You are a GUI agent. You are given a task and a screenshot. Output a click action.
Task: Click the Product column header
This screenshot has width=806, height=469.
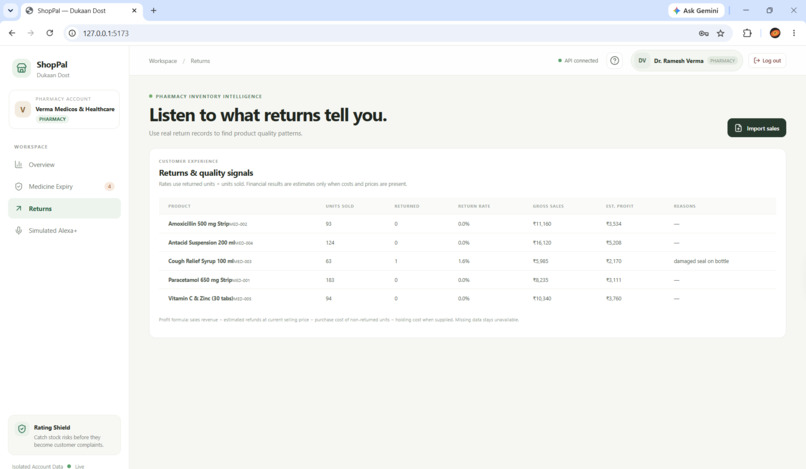pyautogui.click(x=179, y=206)
